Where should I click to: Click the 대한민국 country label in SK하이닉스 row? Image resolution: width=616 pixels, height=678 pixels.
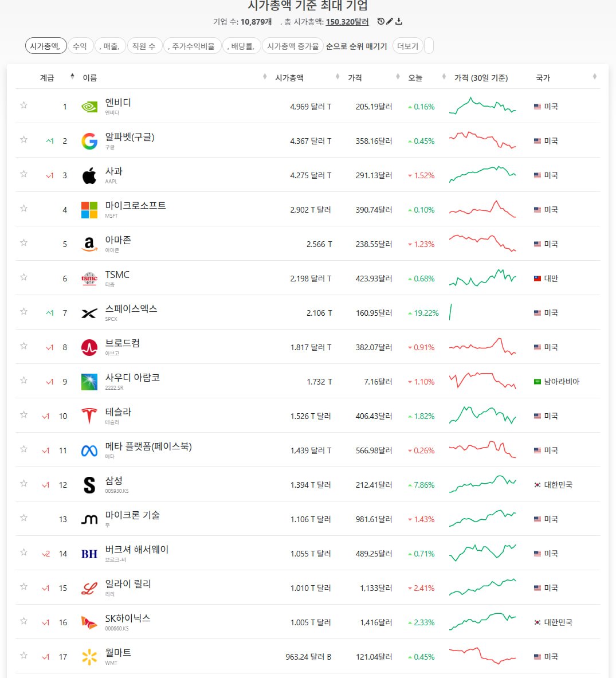tap(558, 622)
